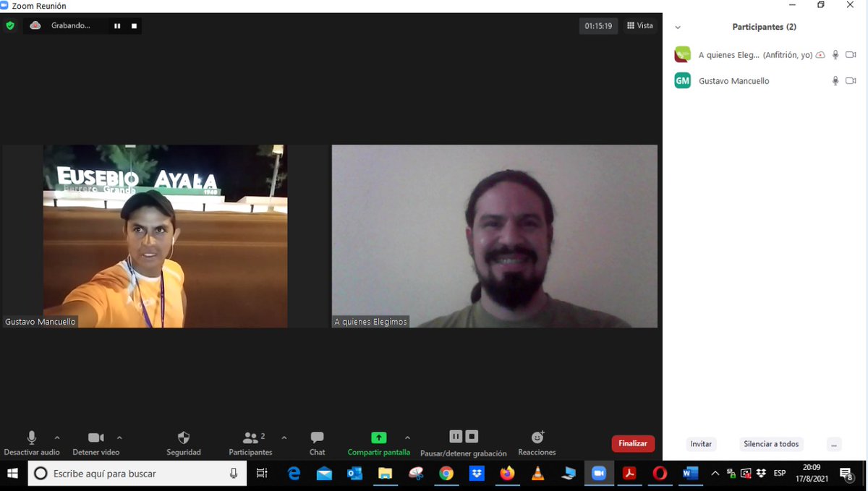The height and width of the screenshot is (491, 868).
Task: Pause recording via button next to Grabando
Action: click(117, 26)
